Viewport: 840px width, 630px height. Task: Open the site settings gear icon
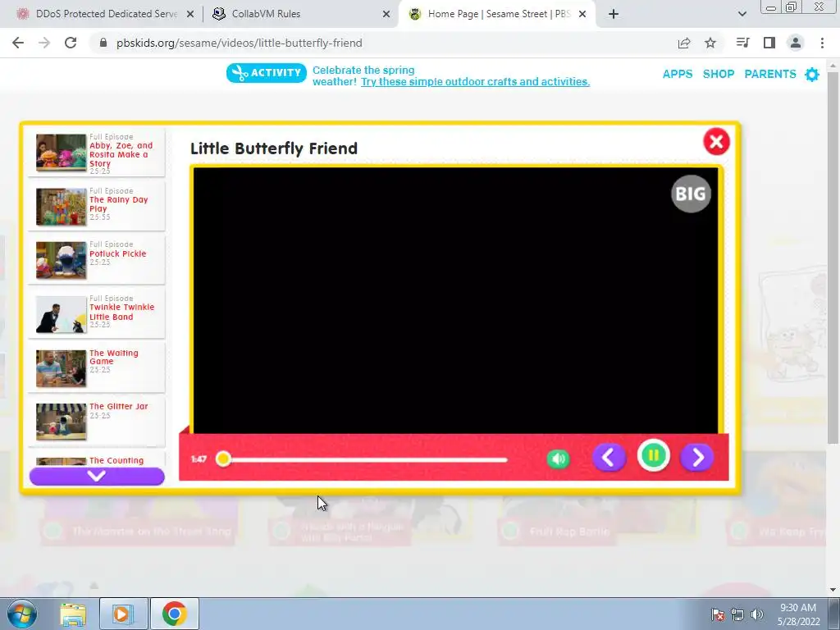coord(812,75)
